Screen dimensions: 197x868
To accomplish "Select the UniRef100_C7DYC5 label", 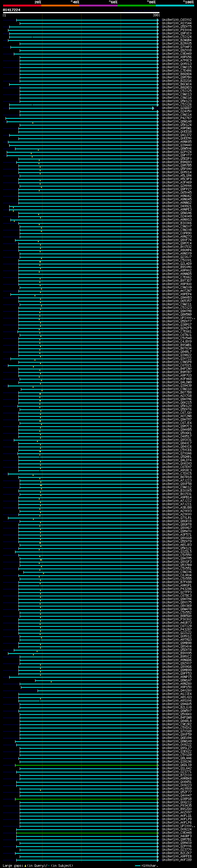I will point(176,474).
